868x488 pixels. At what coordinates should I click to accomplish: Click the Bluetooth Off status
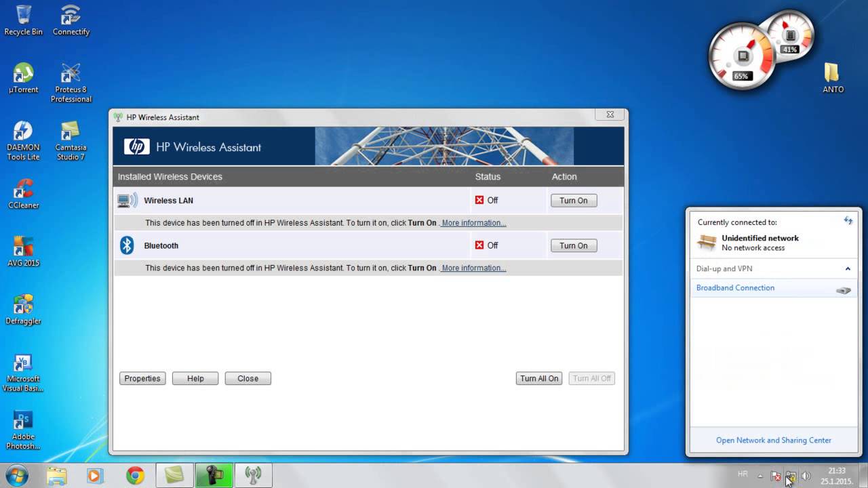coord(487,245)
